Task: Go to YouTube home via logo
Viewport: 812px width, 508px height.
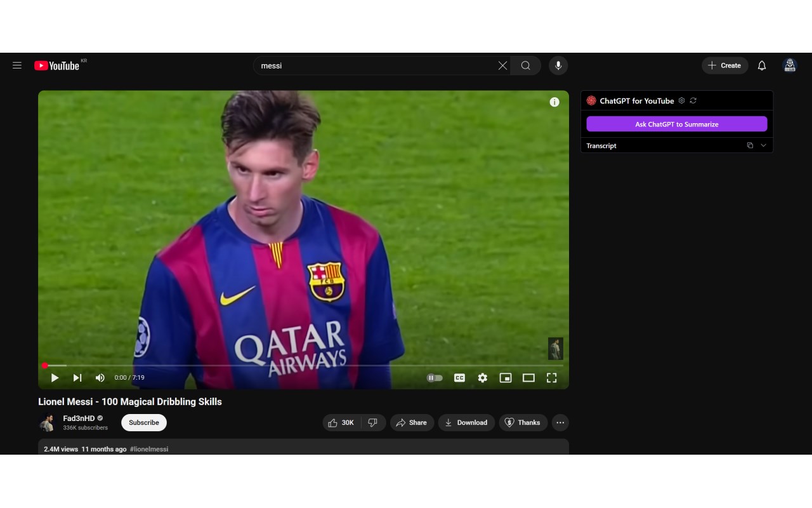Action: pos(57,65)
